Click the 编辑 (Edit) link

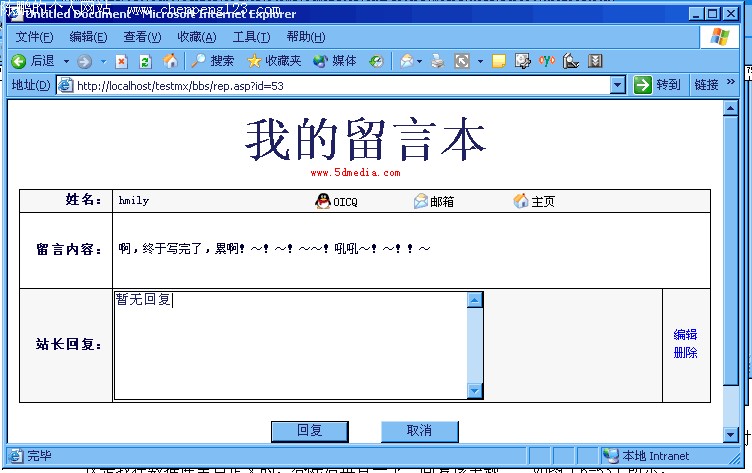point(685,335)
